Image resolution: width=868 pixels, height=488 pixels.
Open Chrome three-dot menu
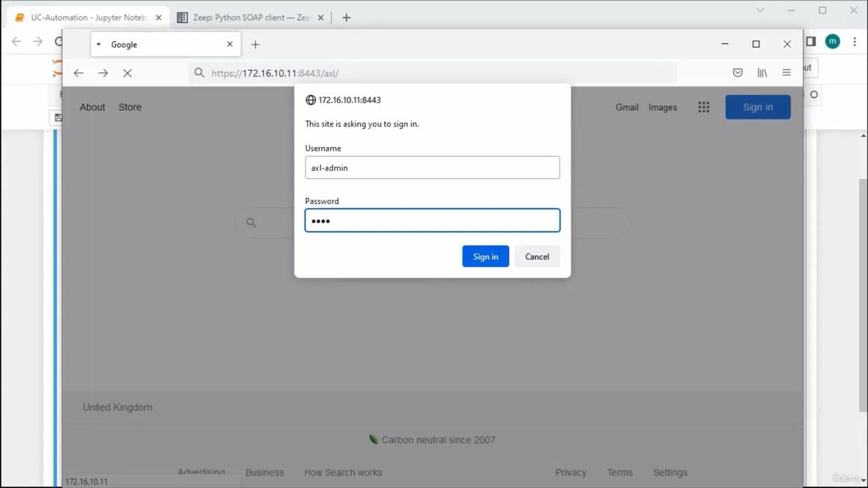pos(854,41)
